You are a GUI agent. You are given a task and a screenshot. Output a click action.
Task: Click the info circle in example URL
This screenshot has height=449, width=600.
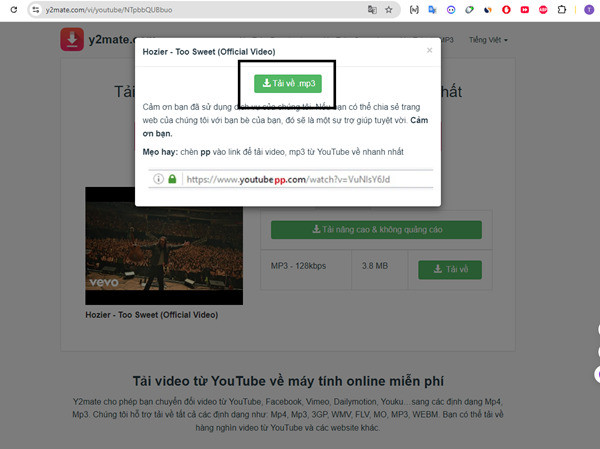158,179
